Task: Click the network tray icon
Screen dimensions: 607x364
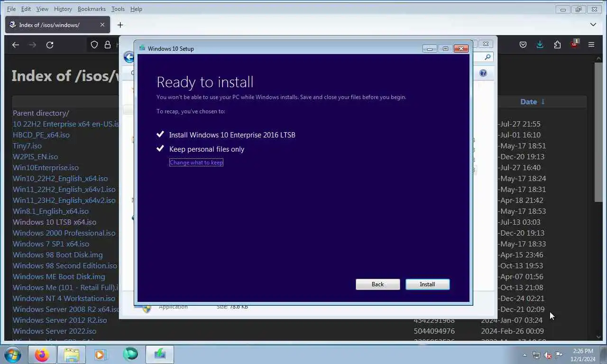Action: coord(536,355)
